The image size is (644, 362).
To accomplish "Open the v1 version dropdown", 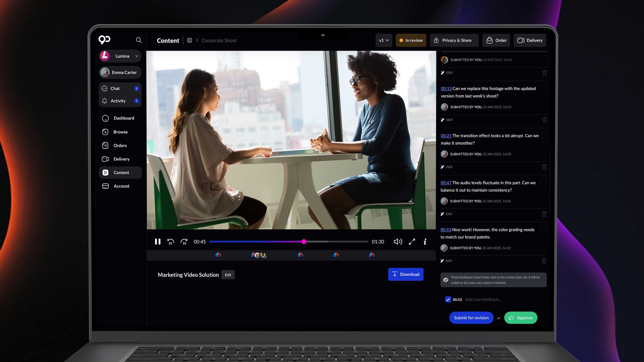I will (x=384, y=40).
